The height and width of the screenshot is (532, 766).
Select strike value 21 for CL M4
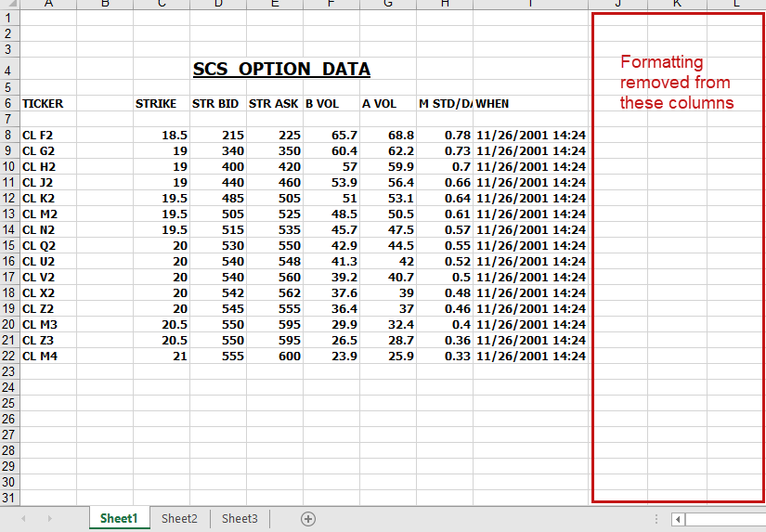162,356
